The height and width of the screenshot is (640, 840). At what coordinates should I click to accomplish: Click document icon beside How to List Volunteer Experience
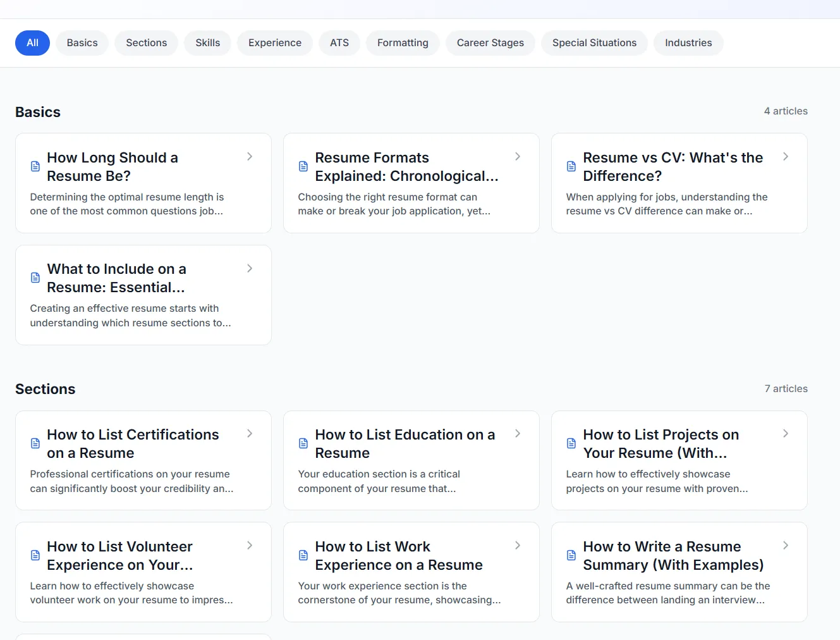tap(35, 555)
